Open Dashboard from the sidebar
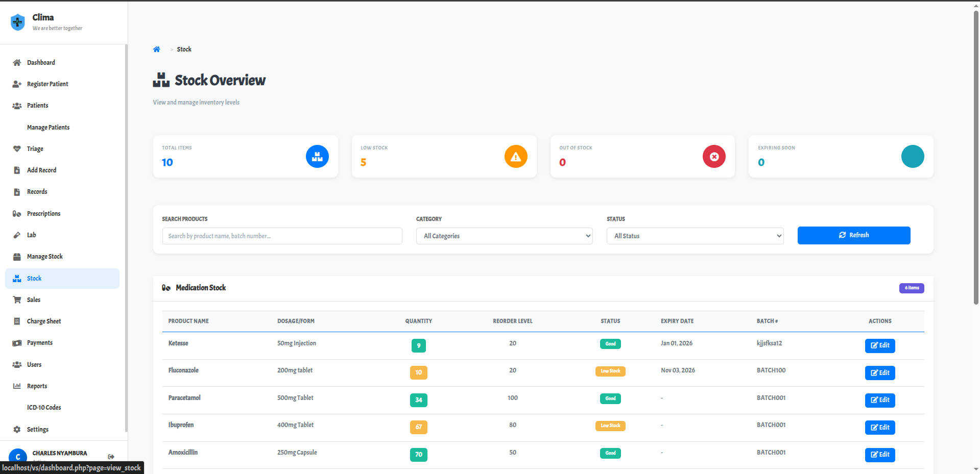The height and width of the screenshot is (474, 980). coord(41,63)
